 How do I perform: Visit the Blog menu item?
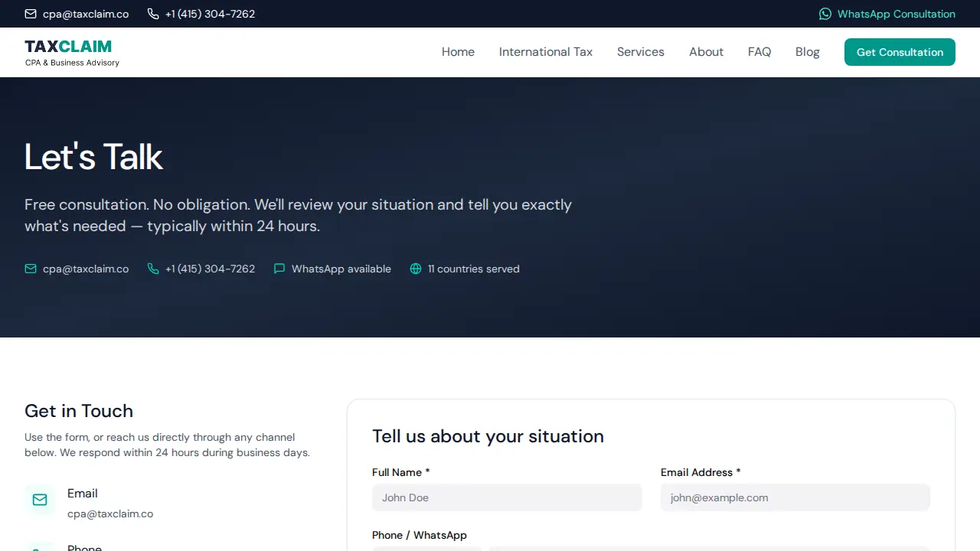pos(808,52)
